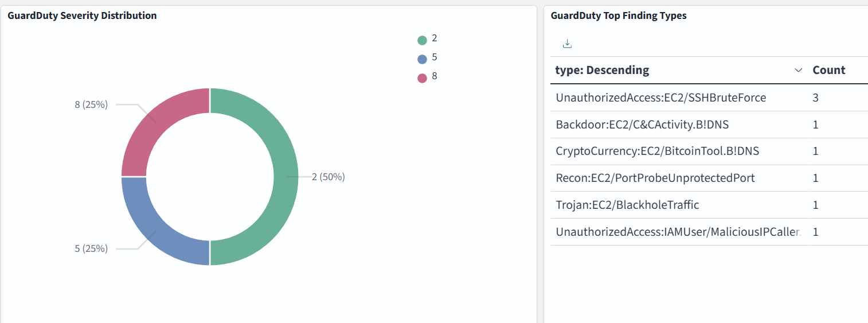Click UnauthorizedAccess:IAMUser/MaliciousIPCaller entry
Screen dimensions: 868x323
(678, 232)
